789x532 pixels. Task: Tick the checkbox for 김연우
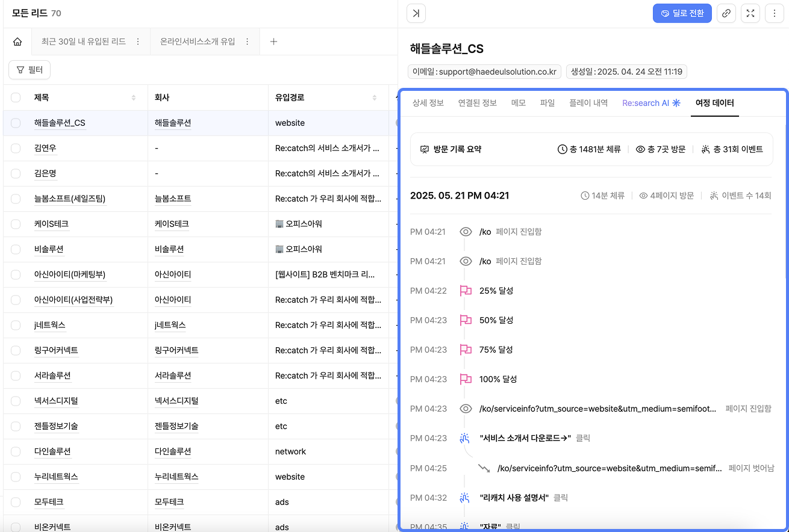coord(16,148)
